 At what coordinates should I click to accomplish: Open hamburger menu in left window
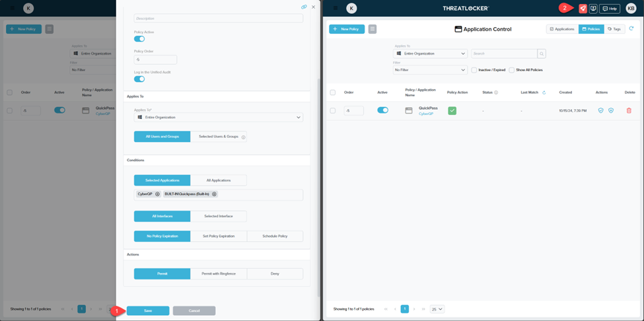12,8
